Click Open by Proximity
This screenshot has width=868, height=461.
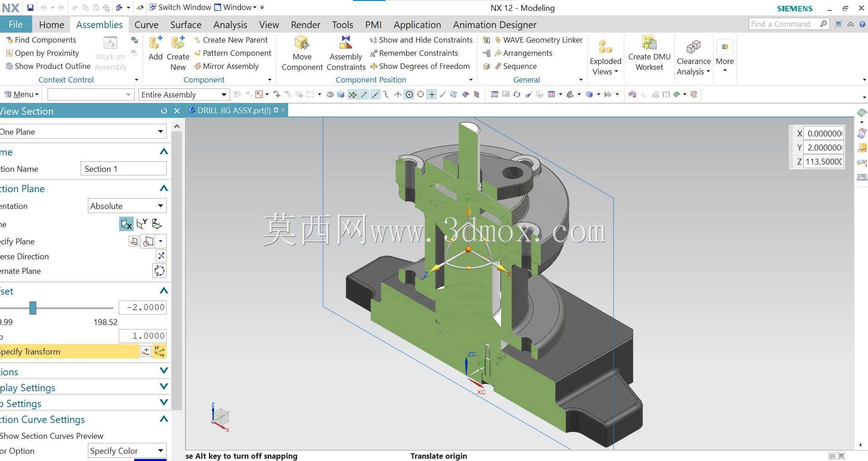click(x=42, y=53)
